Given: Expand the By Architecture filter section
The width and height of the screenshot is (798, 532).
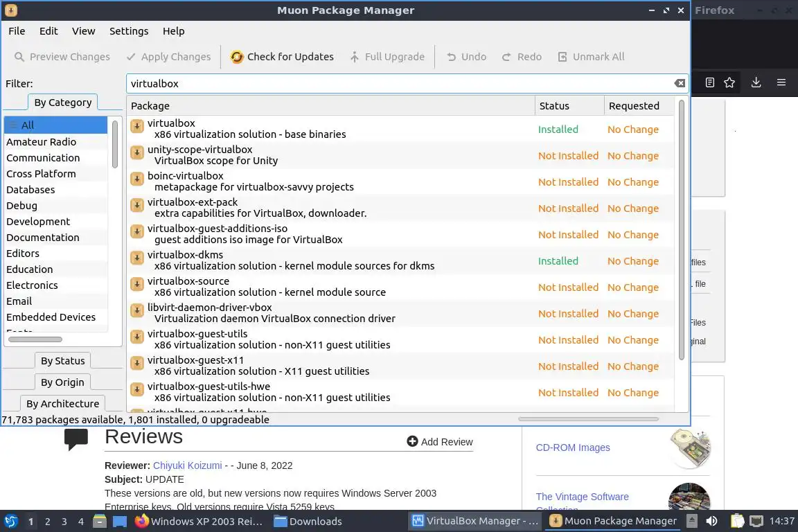Looking at the screenshot, I should (x=62, y=403).
